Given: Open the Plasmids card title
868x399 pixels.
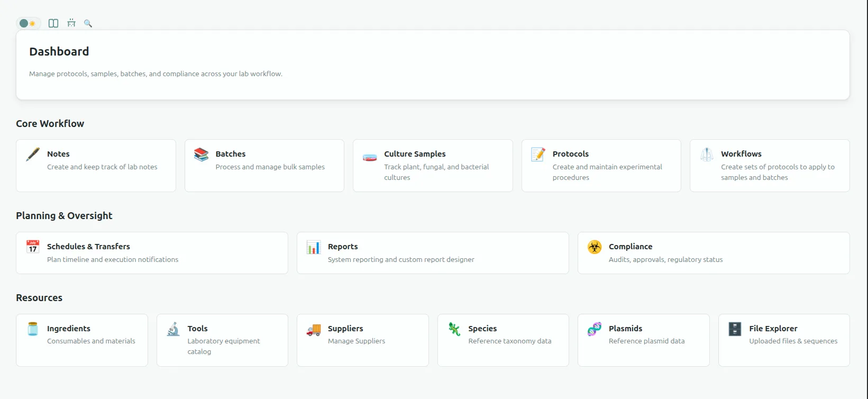Looking at the screenshot, I should (x=626, y=329).
